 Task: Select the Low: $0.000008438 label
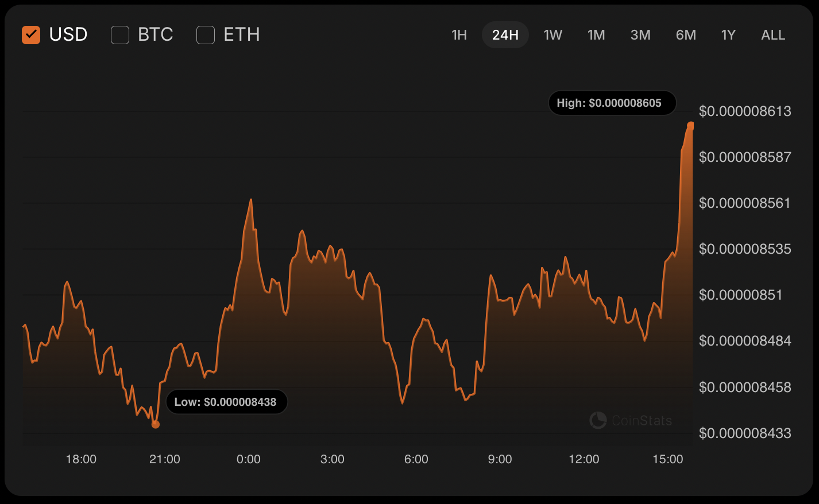click(x=226, y=402)
